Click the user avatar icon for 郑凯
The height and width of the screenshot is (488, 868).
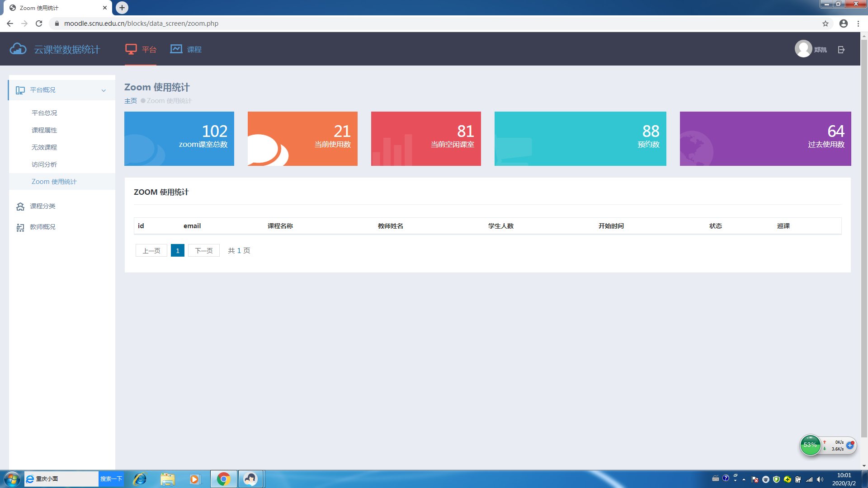(x=803, y=49)
